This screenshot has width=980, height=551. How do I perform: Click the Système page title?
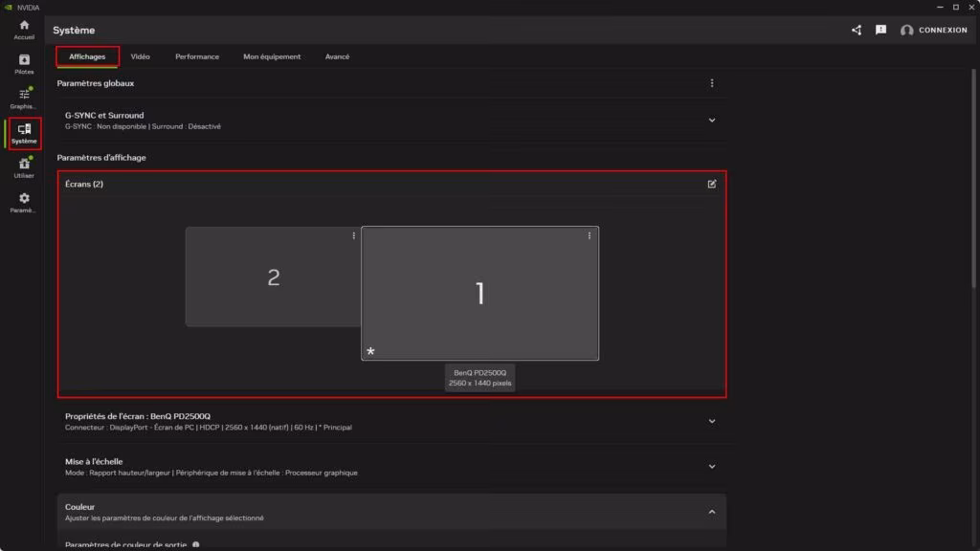click(74, 30)
